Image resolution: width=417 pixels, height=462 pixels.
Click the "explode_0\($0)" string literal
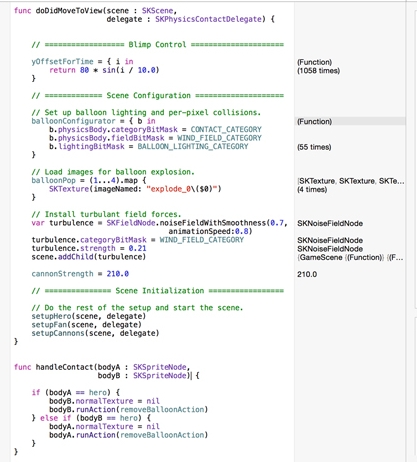tap(182, 189)
